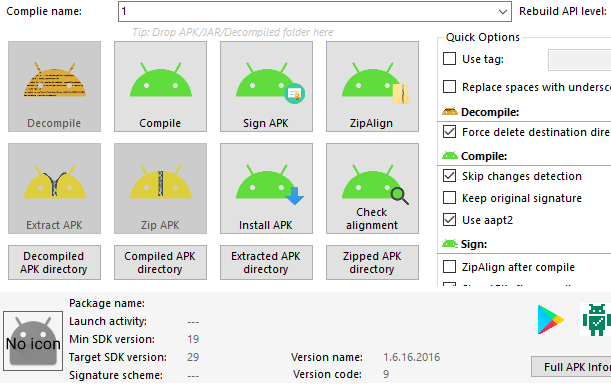This screenshot has width=611, height=388.
Task: Open the Sign APK tool
Action: (266, 86)
